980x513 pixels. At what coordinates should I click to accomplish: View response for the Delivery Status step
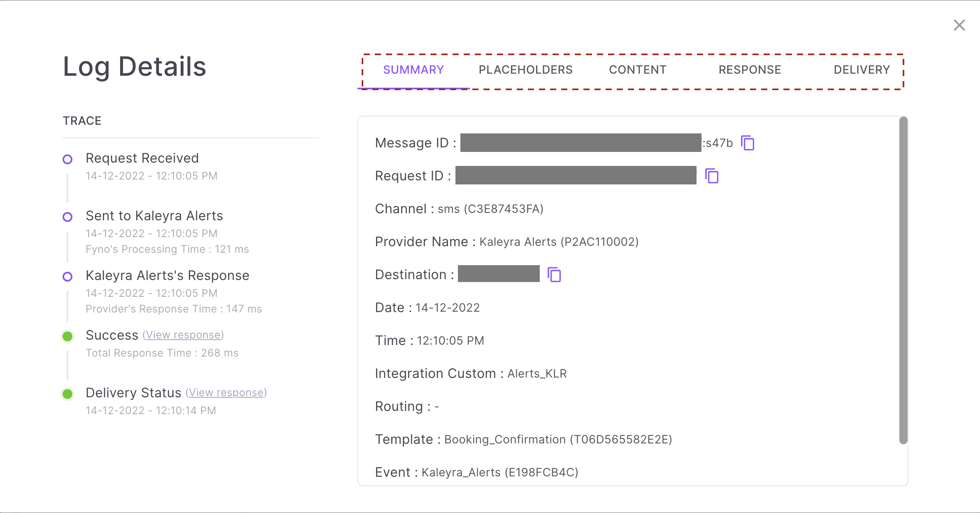coord(226,392)
